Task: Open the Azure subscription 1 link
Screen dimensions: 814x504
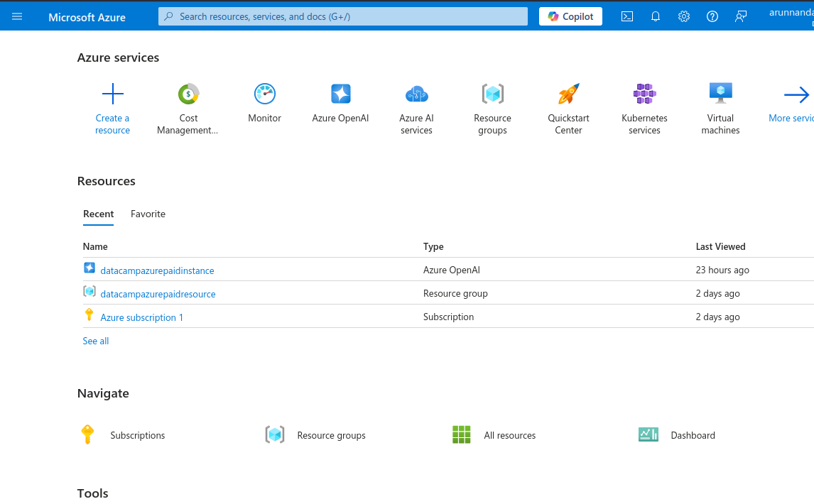Action: tap(142, 317)
